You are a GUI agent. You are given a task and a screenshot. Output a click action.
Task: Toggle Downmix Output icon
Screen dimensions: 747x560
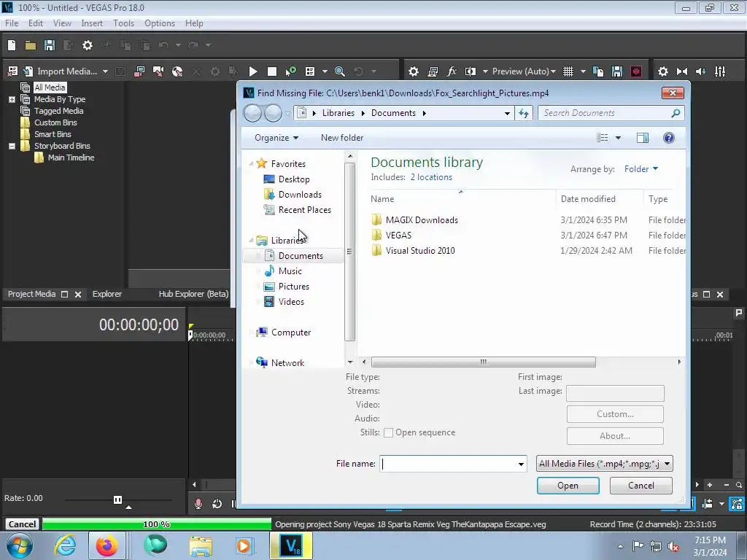pyautogui.click(x=682, y=71)
